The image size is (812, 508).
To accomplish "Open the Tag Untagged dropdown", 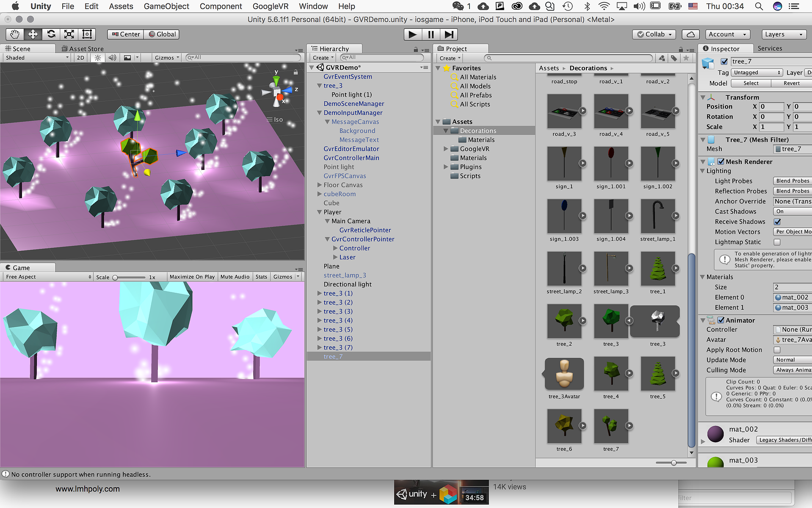I will [757, 72].
